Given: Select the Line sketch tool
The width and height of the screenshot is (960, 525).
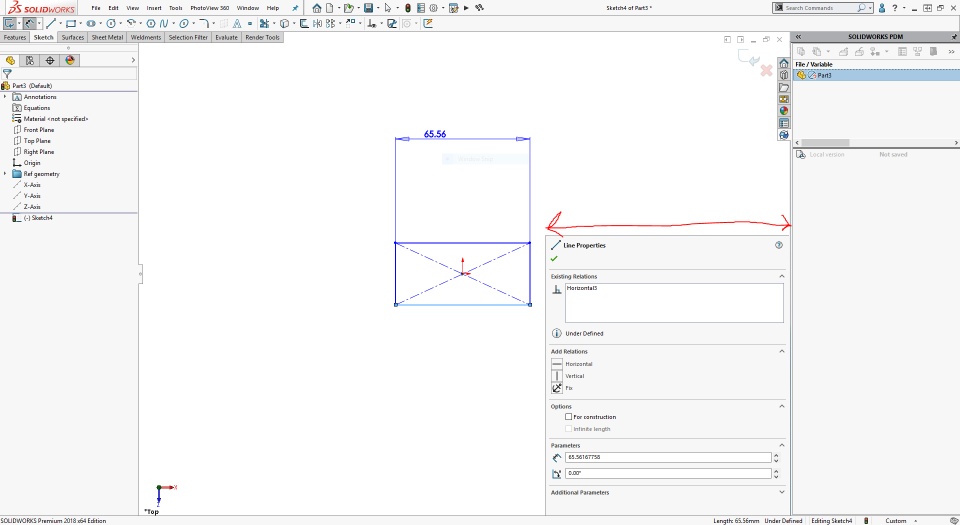Looking at the screenshot, I should coord(51,23).
